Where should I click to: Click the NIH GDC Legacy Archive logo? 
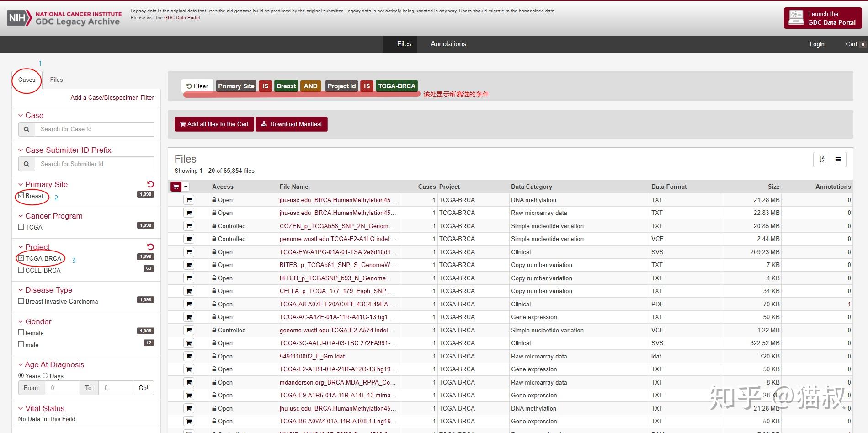click(64, 18)
